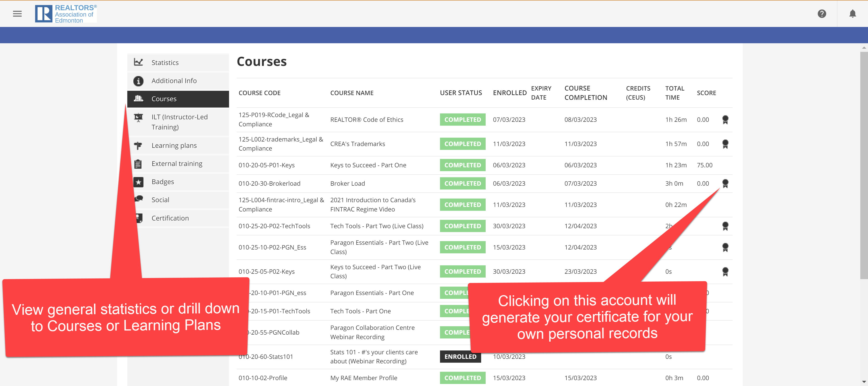This screenshot has width=868, height=386.
Task: Click the REALTORS Association of Edmonton logo
Action: pyautogui.click(x=66, y=14)
